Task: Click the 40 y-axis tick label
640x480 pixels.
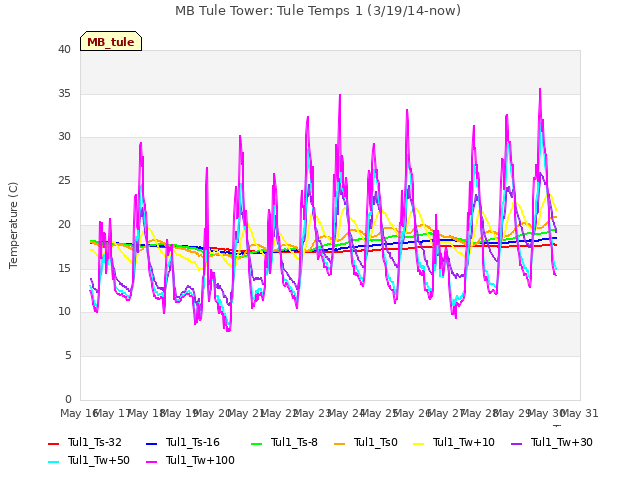Action: pyautogui.click(x=64, y=49)
